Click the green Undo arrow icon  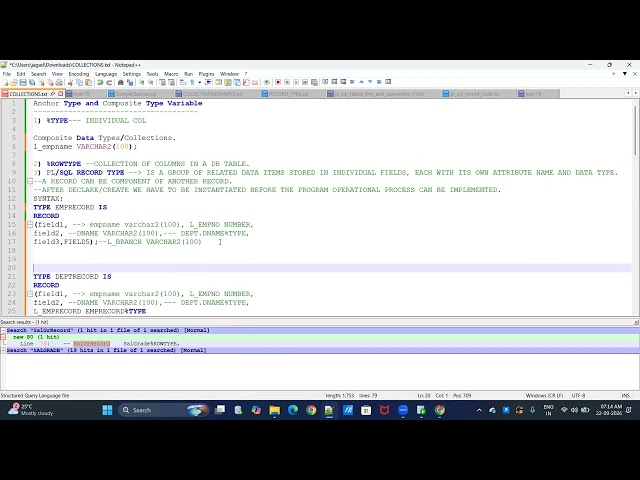tap(100, 82)
